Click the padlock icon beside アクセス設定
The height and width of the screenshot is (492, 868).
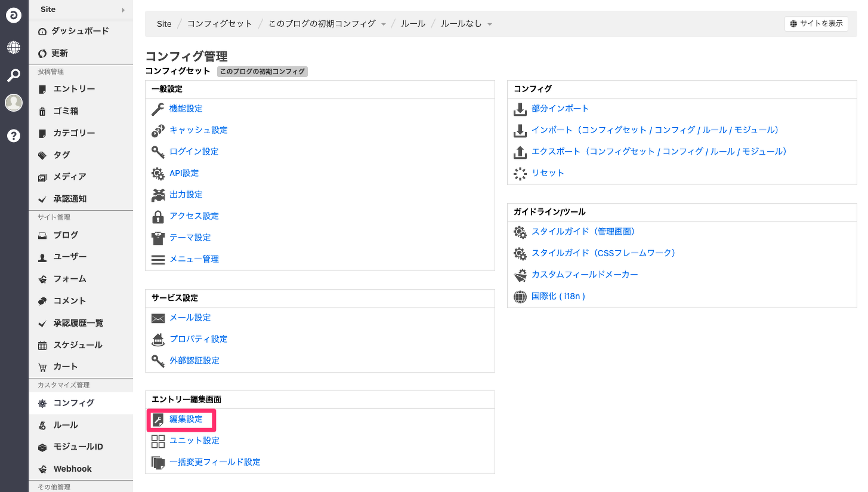click(x=157, y=216)
